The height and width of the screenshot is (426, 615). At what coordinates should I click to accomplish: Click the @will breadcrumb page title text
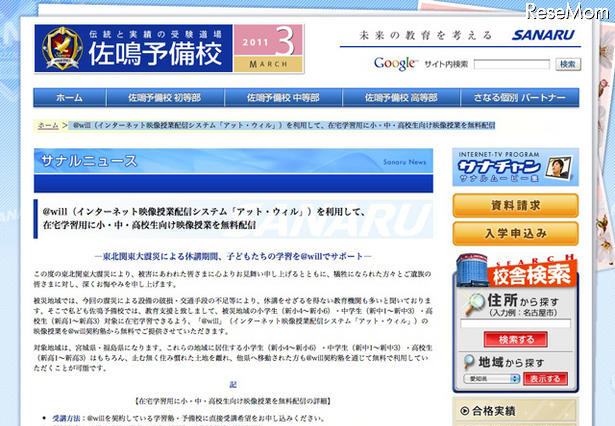284,126
